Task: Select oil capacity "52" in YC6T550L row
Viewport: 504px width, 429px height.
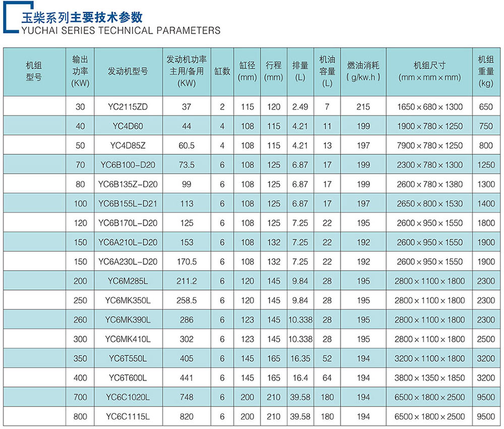Action: tap(327, 358)
